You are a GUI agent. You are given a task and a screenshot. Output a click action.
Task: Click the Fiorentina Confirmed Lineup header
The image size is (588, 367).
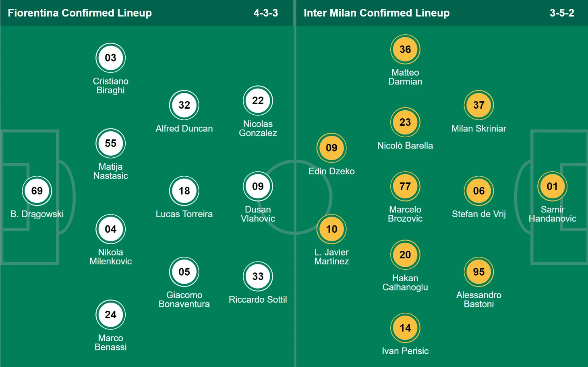coord(80,13)
